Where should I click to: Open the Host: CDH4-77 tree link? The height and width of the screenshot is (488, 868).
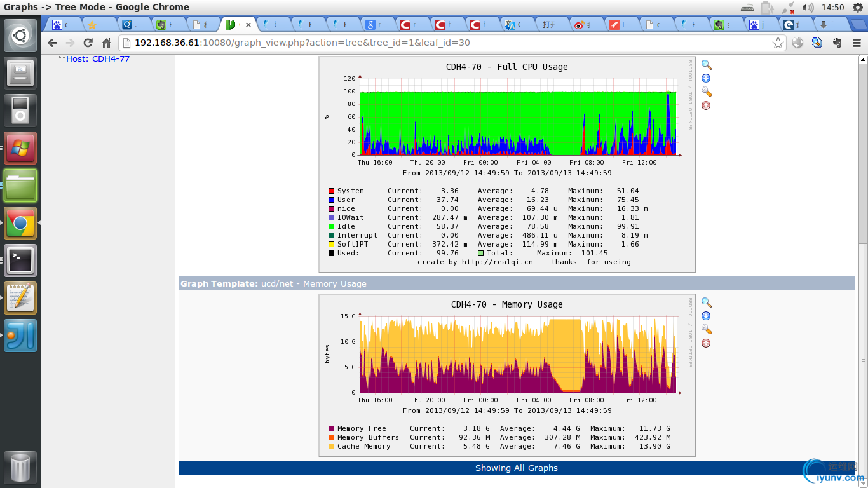click(x=98, y=58)
